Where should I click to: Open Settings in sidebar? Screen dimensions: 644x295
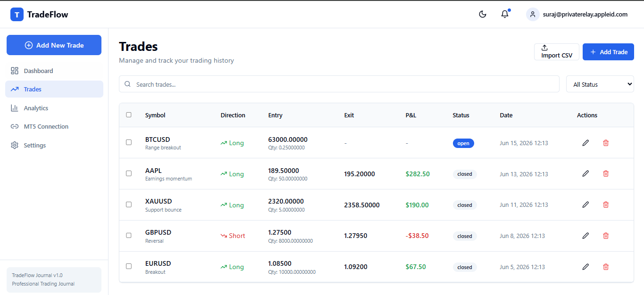coord(54,145)
